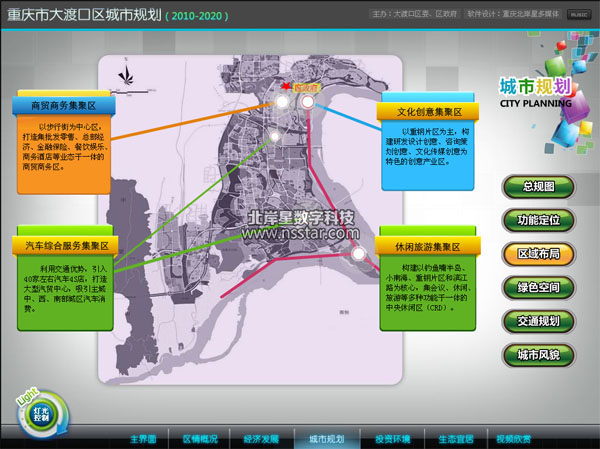
Task: Open the 视频欣赏 video tab
Action: tap(514, 439)
